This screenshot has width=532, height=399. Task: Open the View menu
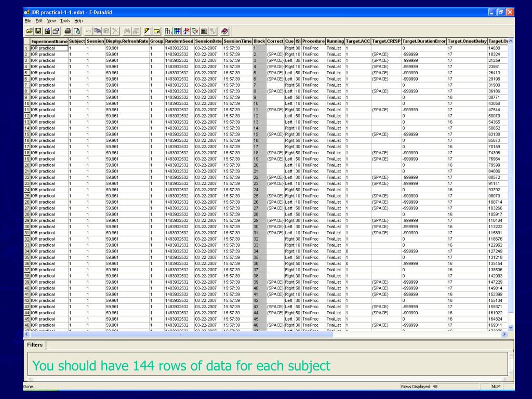(51, 21)
